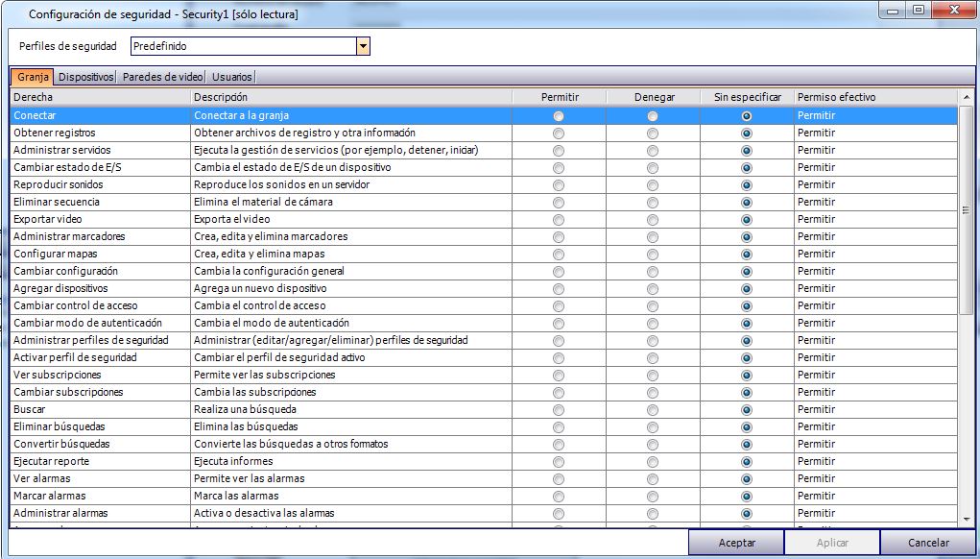Click the Denegar column header
The image size is (980, 559).
pos(653,98)
